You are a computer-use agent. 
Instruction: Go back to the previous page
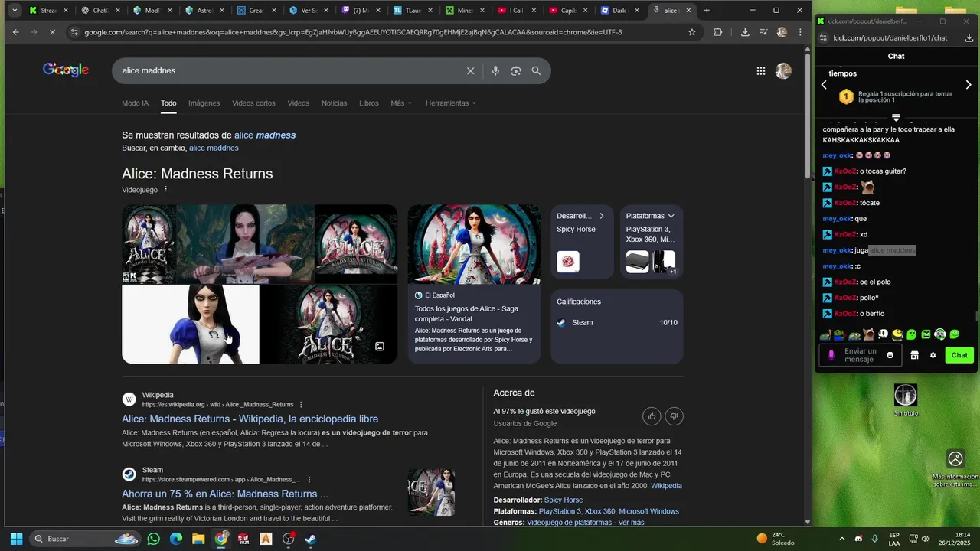(x=16, y=32)
